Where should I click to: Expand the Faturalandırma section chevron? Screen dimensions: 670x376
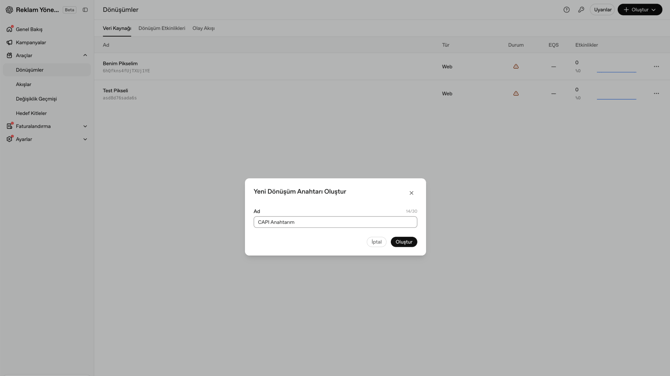pyautogui.click(x=85, y=126)
